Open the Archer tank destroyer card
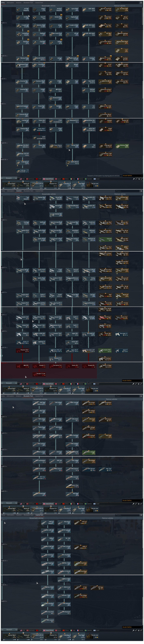 click(x=55, y=26)
